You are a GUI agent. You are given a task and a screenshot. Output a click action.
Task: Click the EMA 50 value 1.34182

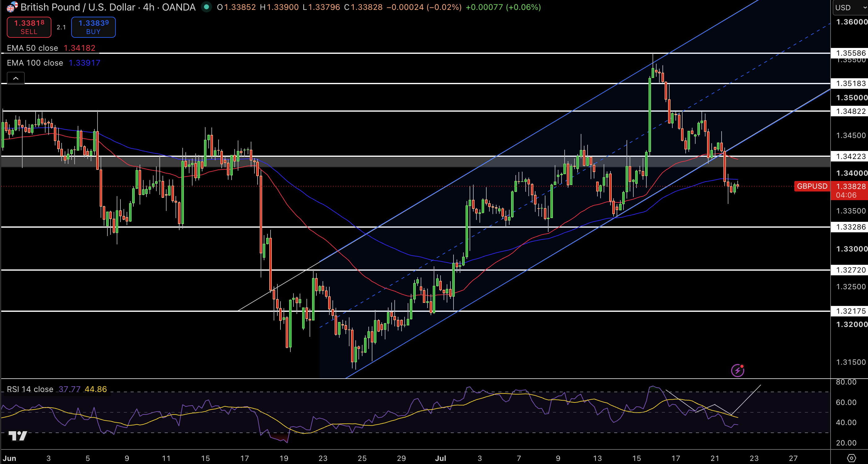[80, 48]
